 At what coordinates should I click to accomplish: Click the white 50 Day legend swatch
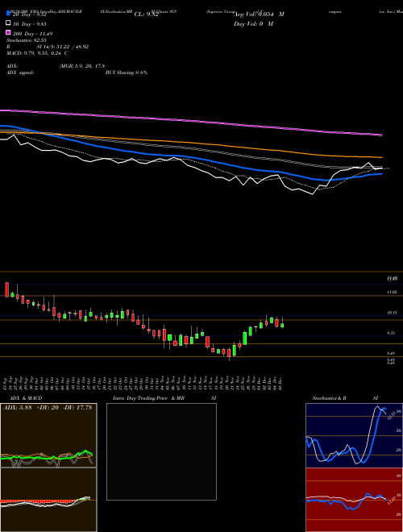[8, 23]
